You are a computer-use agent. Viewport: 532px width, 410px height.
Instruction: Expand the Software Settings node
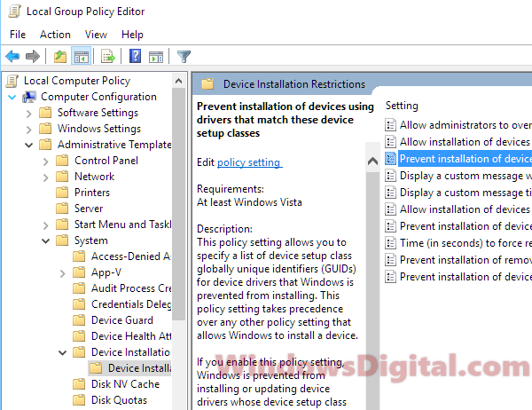tap(29, 113)
